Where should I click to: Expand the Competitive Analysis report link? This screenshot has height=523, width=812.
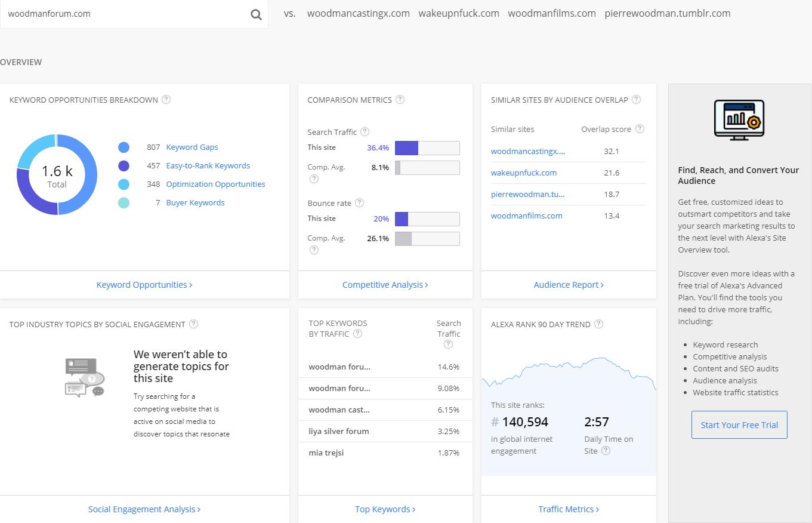click(x=385, y=285)
